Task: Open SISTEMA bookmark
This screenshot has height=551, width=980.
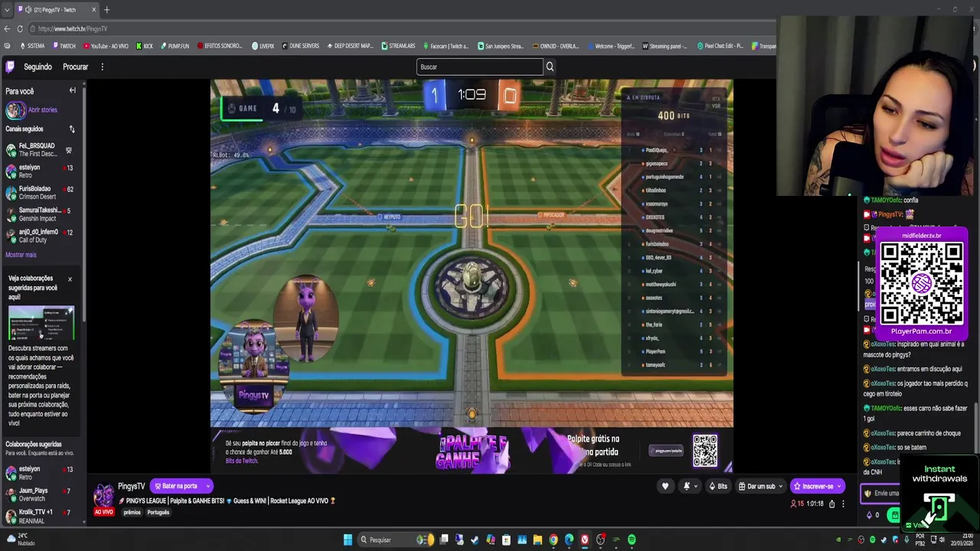Action: coord(32,46)
